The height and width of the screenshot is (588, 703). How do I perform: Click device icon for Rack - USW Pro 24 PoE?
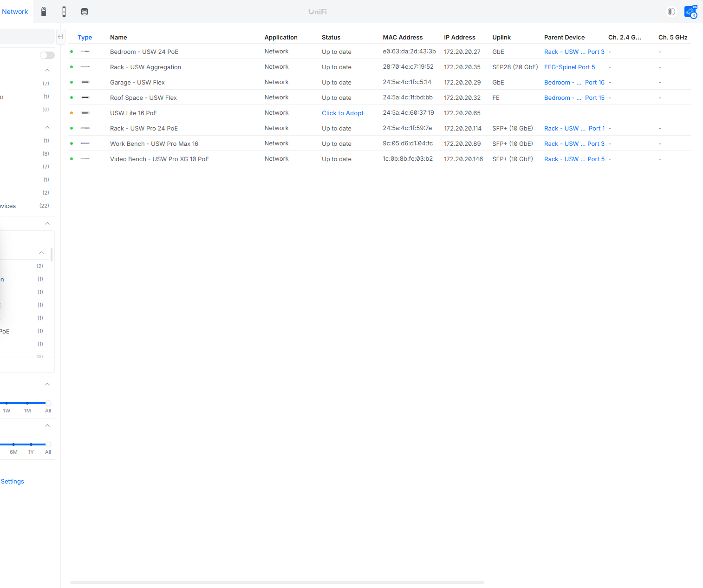(85, 128)
